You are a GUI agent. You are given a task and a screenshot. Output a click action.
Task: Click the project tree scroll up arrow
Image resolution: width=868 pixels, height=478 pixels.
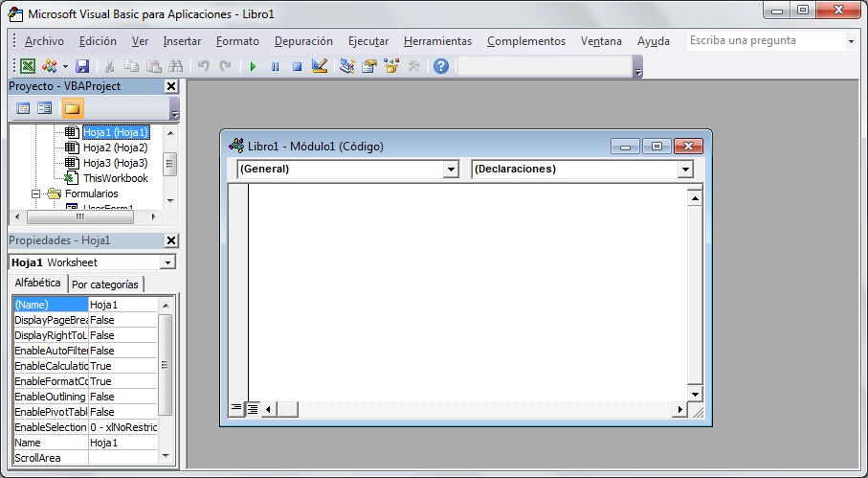pos(170,133)
